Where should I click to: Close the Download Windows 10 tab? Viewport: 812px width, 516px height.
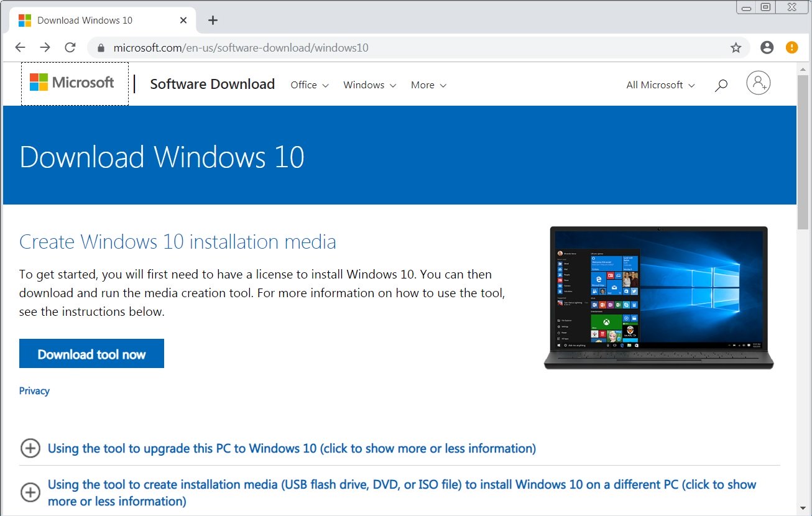tap(183, 20)
